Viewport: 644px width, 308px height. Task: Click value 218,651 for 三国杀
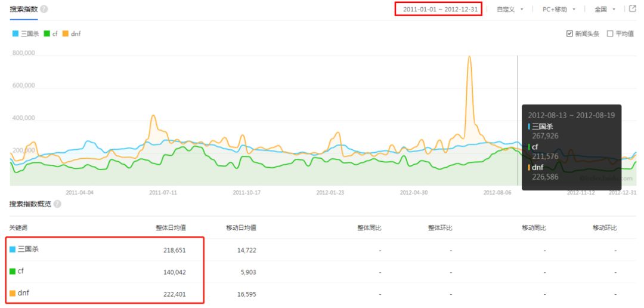click(175, 250)
